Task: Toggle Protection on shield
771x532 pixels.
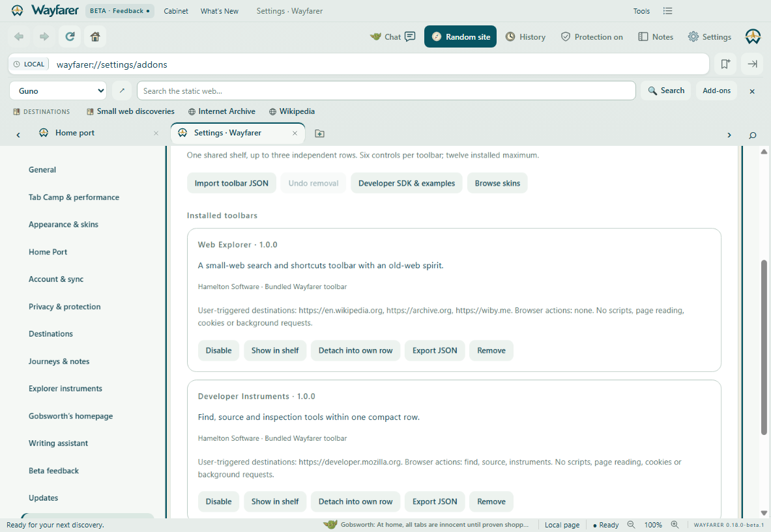Action: click(592, 37)
